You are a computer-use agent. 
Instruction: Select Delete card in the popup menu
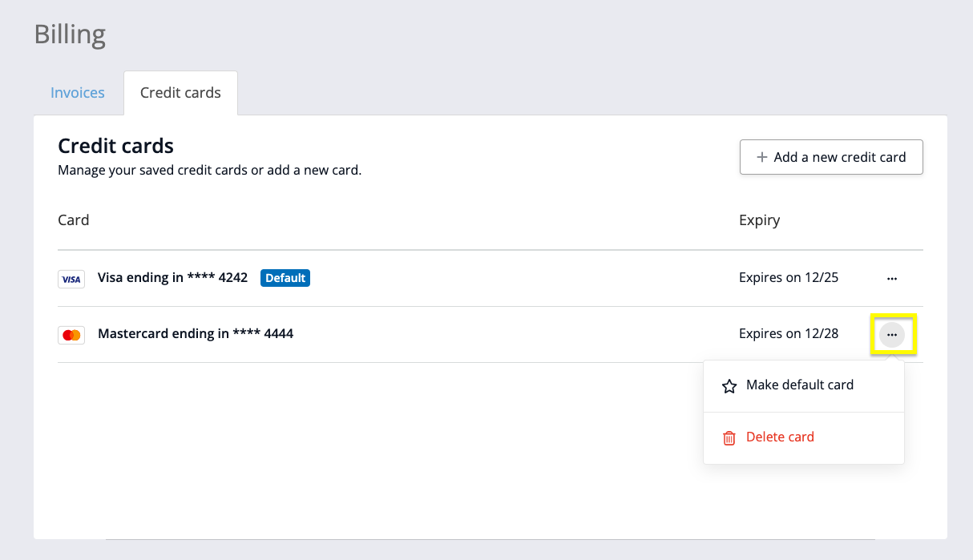coord(780,437)
